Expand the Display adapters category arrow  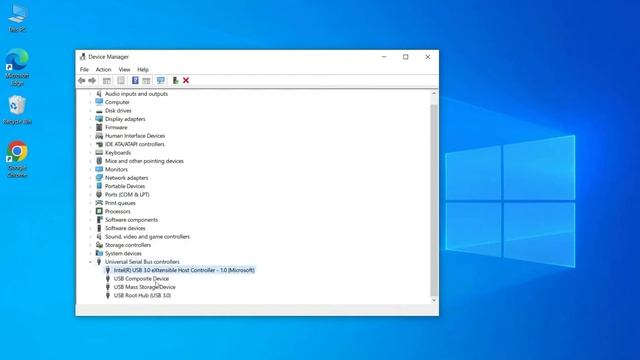90,119
